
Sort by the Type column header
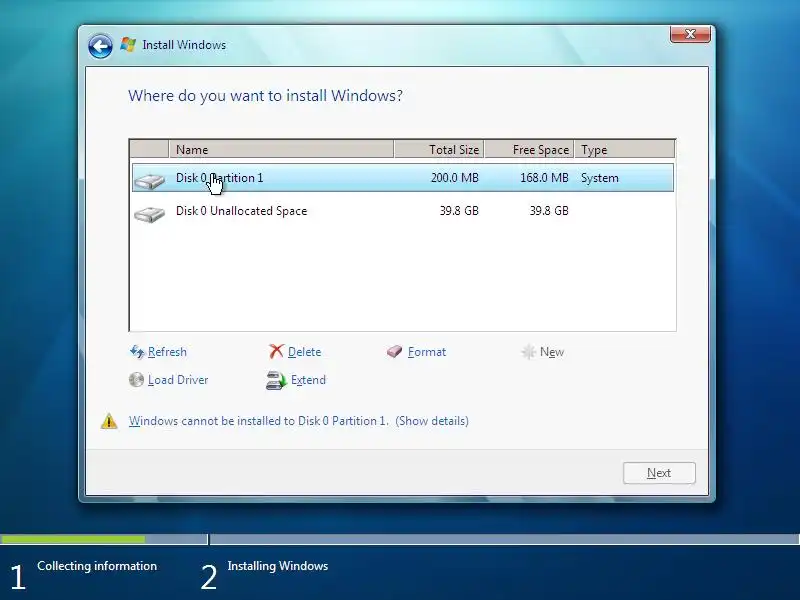coord(624,149)
